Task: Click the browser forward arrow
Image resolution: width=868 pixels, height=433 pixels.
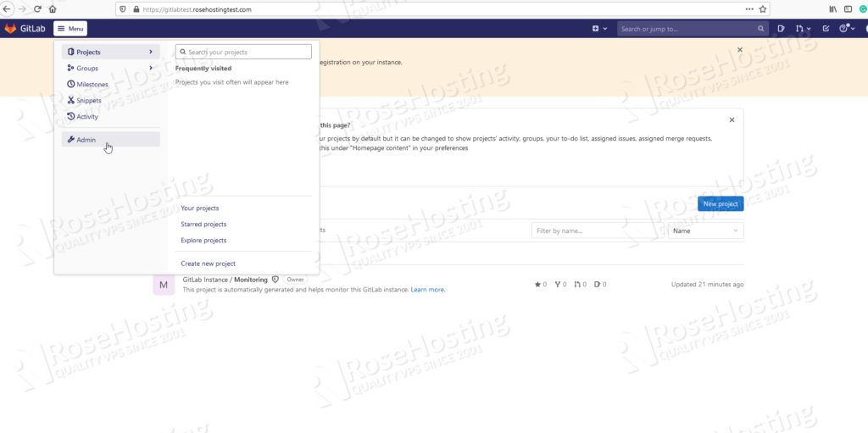Action: pyautogui.click(x=23, y=8)
